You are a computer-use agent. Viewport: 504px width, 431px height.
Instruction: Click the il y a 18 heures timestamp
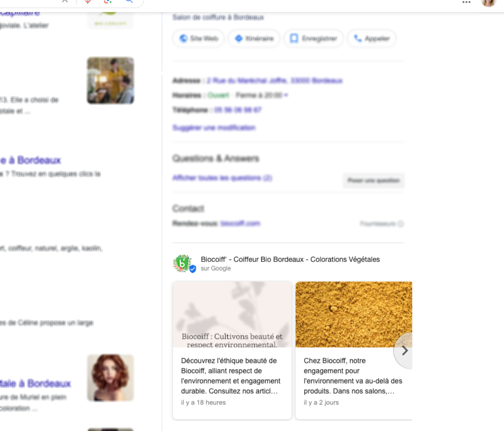(x=203, y=403)
